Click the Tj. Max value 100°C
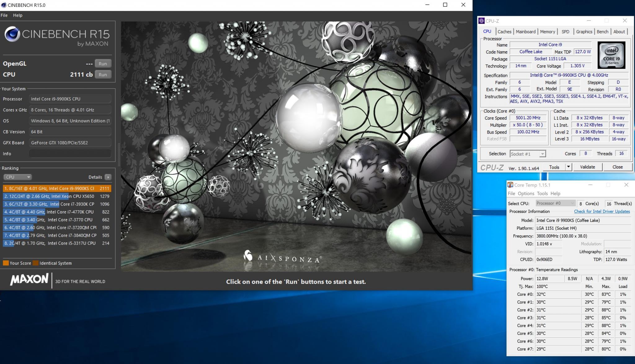 click(x=558, y=286)
